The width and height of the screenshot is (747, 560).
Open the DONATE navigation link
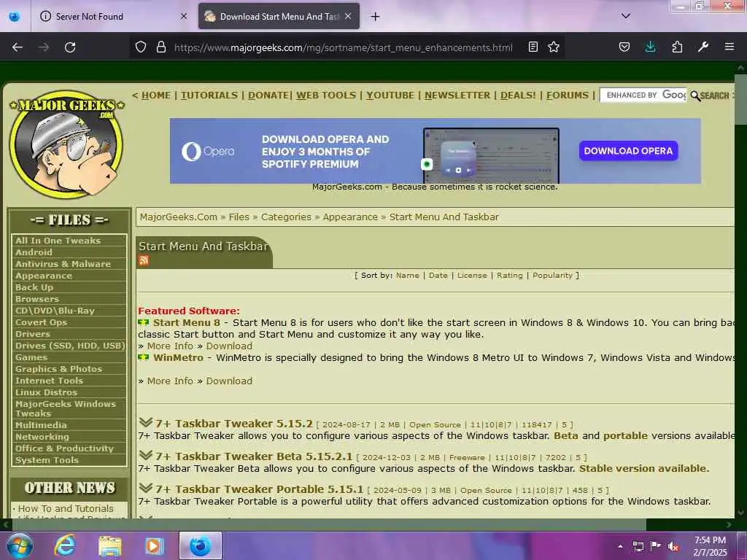tap(268, 96)
